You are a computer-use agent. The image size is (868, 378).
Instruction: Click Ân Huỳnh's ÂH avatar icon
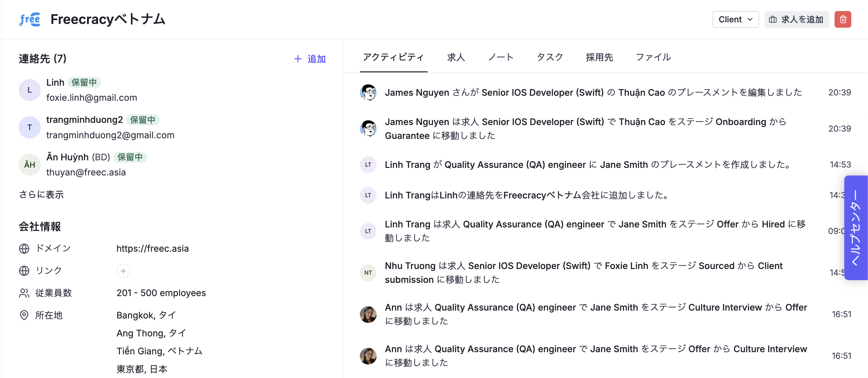(x=30, y=165)
